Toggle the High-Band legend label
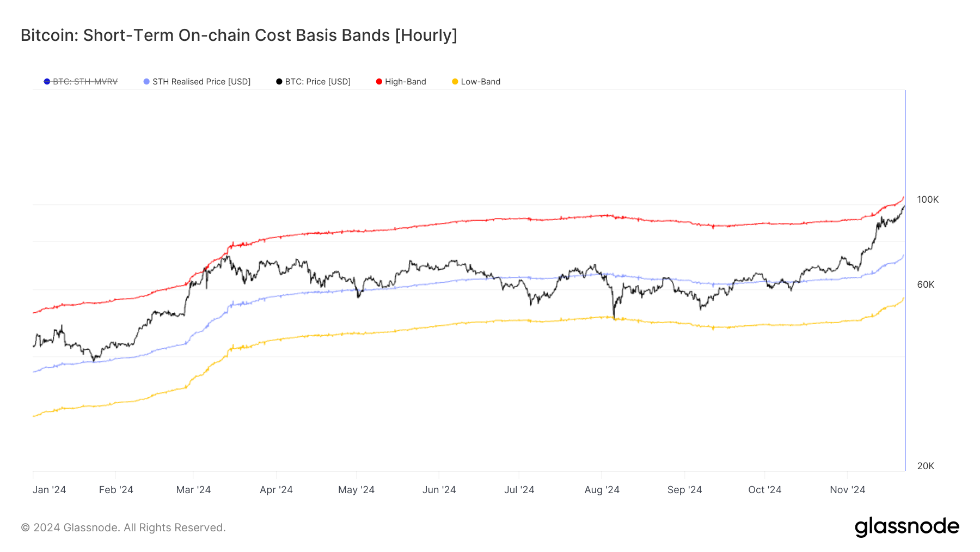Screen dimensions: 980x552 pyautogui.click(x=406, y=82)
